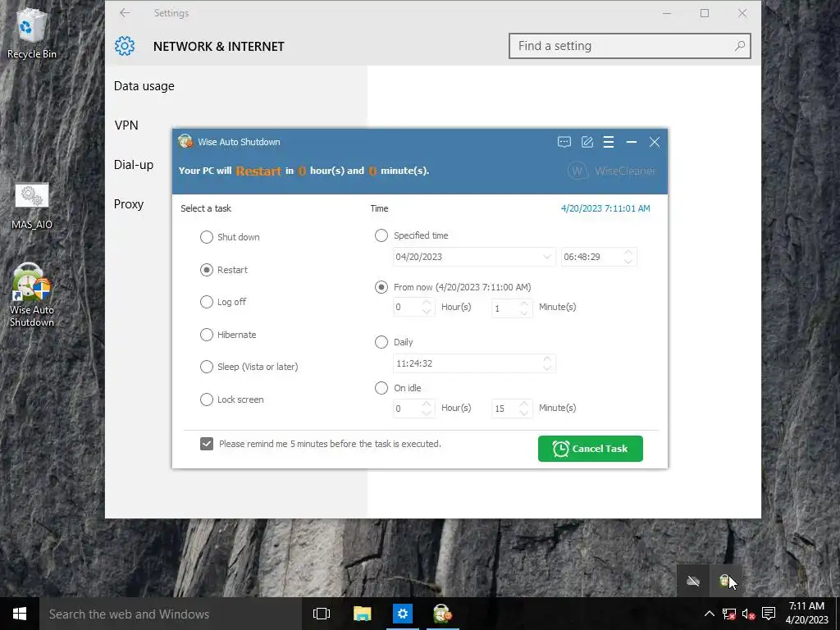Screen dimensions: 840x630
Task: Decrease the On idle Minute(s) value of 15
Action: (524, 413)
